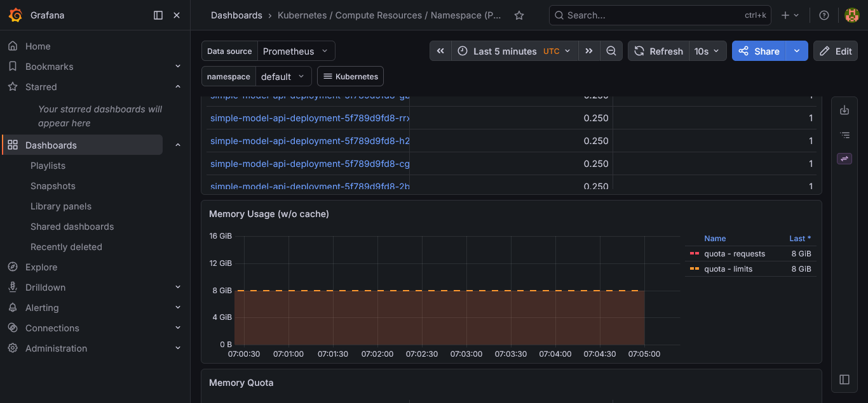Open the namespace default dropdown
The width and height of the screenshot is (868, 403).
pos(283,76)
